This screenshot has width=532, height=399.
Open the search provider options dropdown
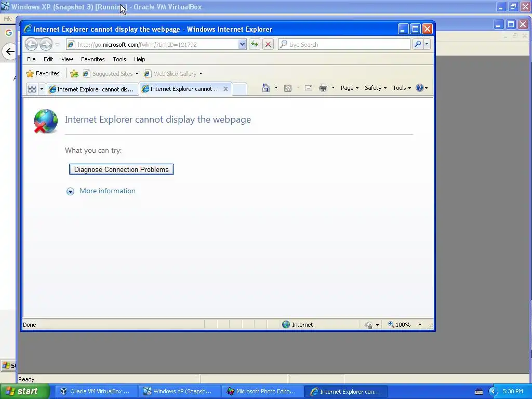427,45
